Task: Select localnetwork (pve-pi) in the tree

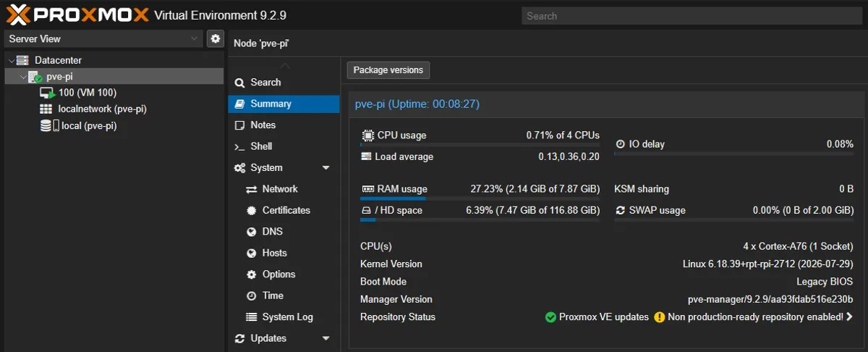Action: [x=114, y=109]
